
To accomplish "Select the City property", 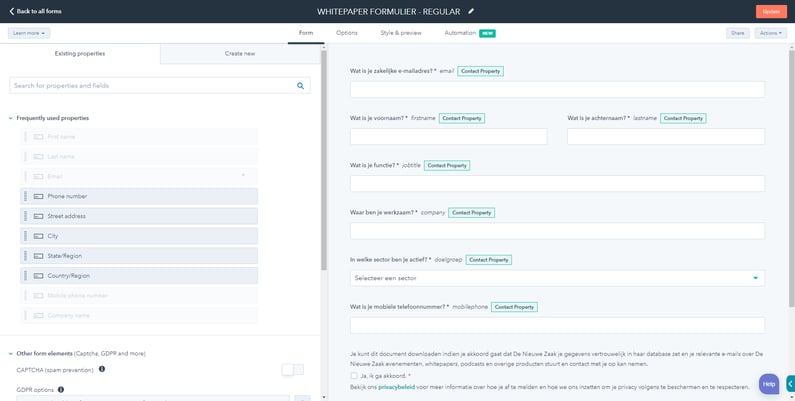I will [139, 236].
